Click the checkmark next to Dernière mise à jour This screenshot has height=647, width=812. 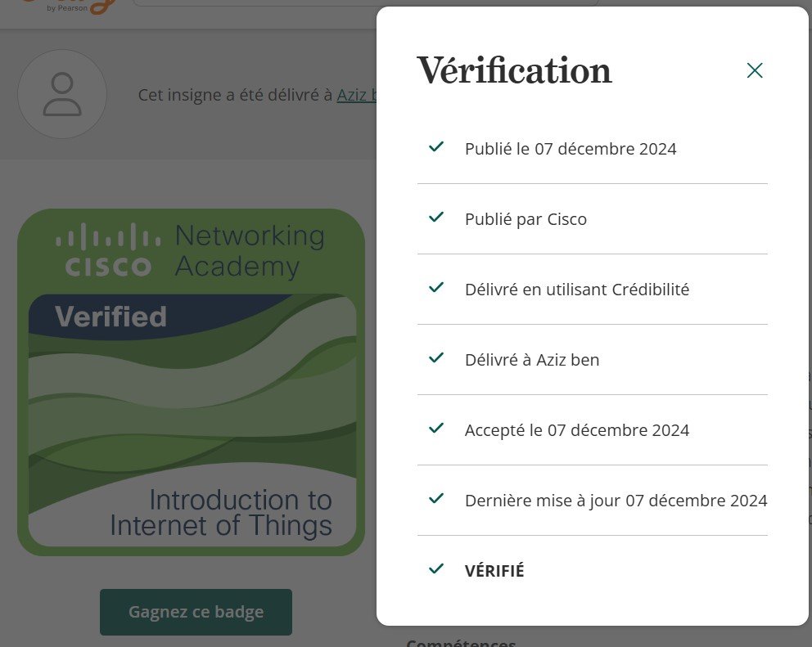(x=436, y=499)
